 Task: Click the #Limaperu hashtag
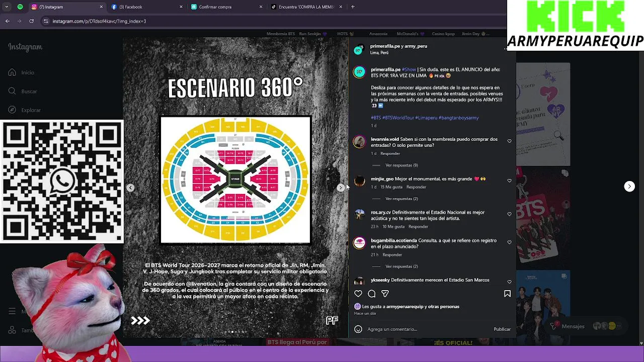click(426, 118)
